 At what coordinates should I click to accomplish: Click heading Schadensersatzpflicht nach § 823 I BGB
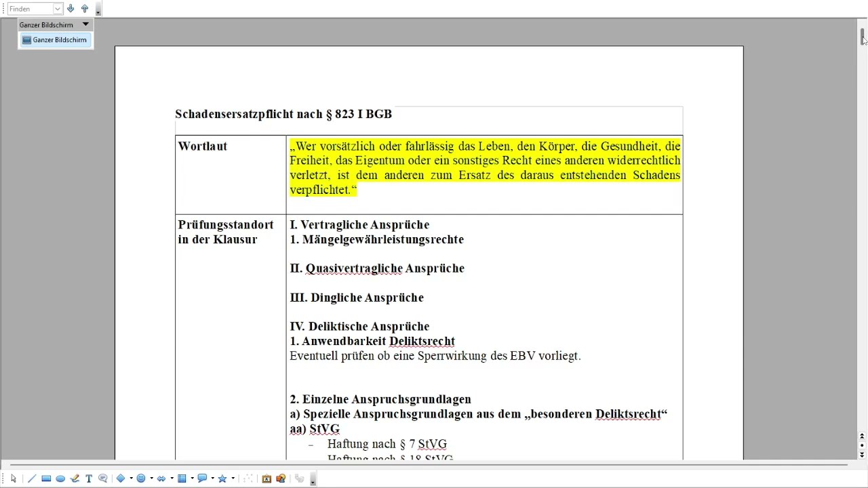(283, 114)
